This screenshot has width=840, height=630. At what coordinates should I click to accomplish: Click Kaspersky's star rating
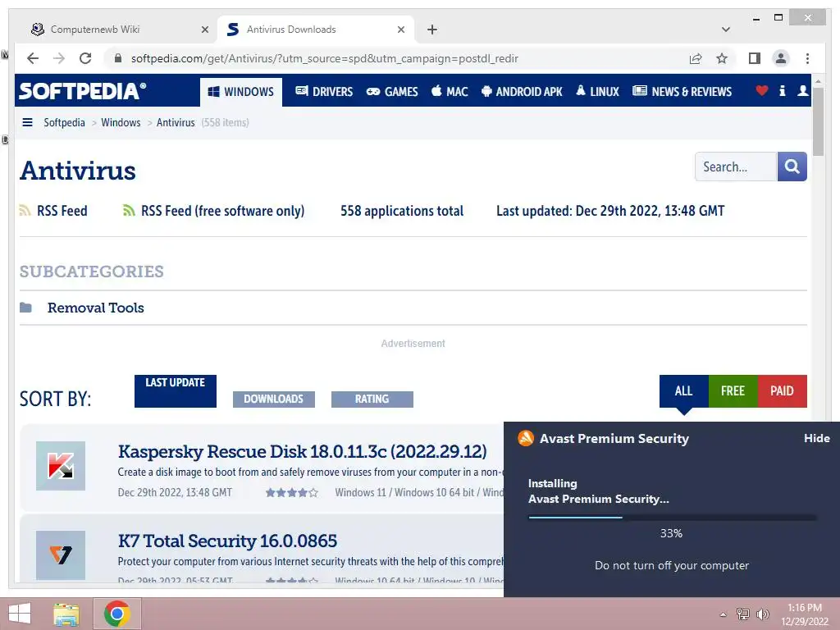pos(291,492)
